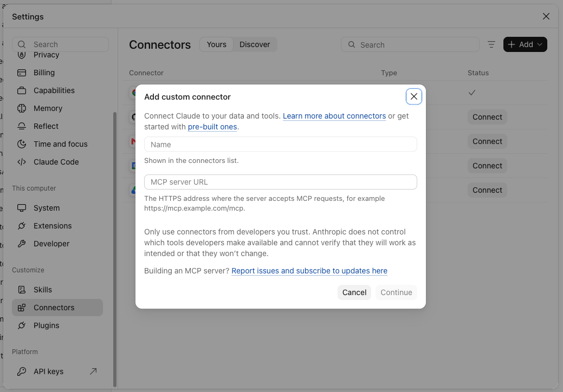Click the sidebar search magnifier icon
This screenshot has height=392, width=563.
22,44
